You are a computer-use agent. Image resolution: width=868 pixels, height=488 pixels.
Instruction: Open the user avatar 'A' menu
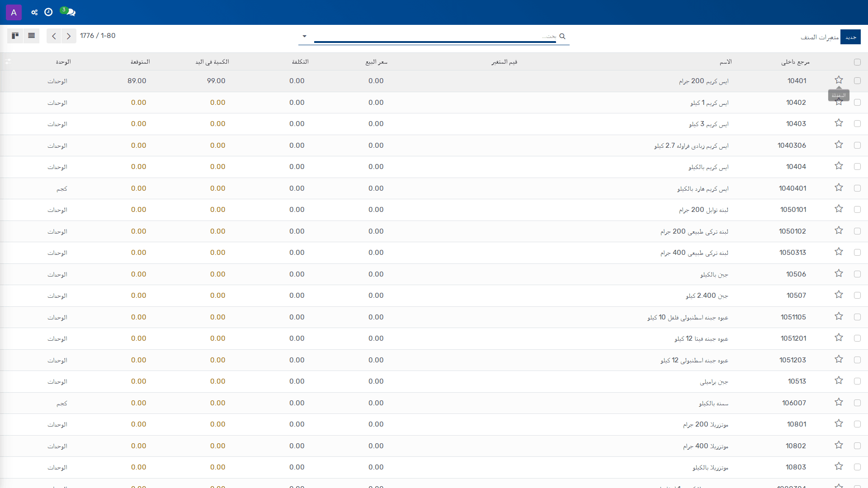14,12
